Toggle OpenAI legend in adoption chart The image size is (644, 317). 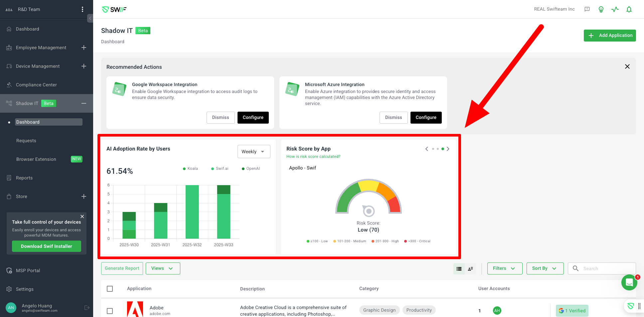251,169
